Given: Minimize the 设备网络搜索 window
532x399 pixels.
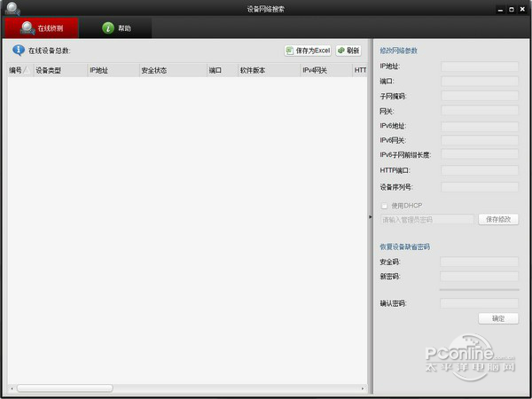Looking at the screenshot, I should point(500,10).
